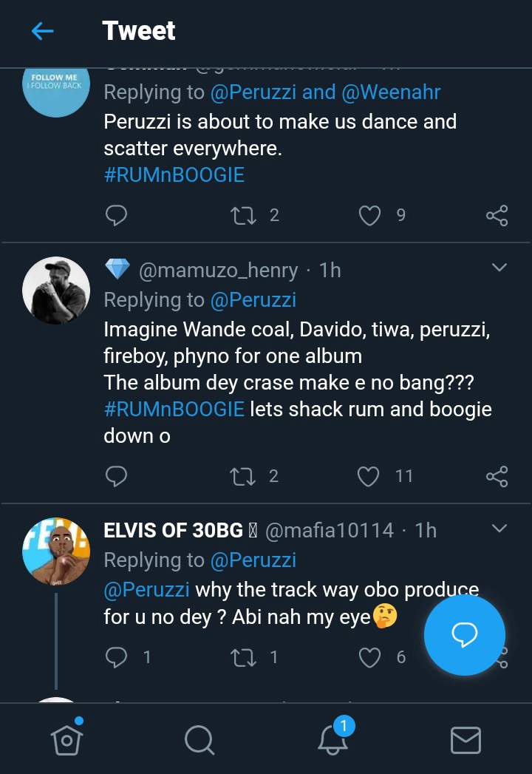Go back using the arrow icon

click(x=43, y=31)
